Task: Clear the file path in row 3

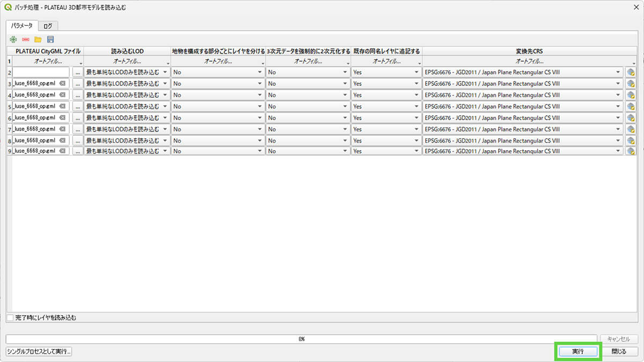Action: tap(62, 83)
